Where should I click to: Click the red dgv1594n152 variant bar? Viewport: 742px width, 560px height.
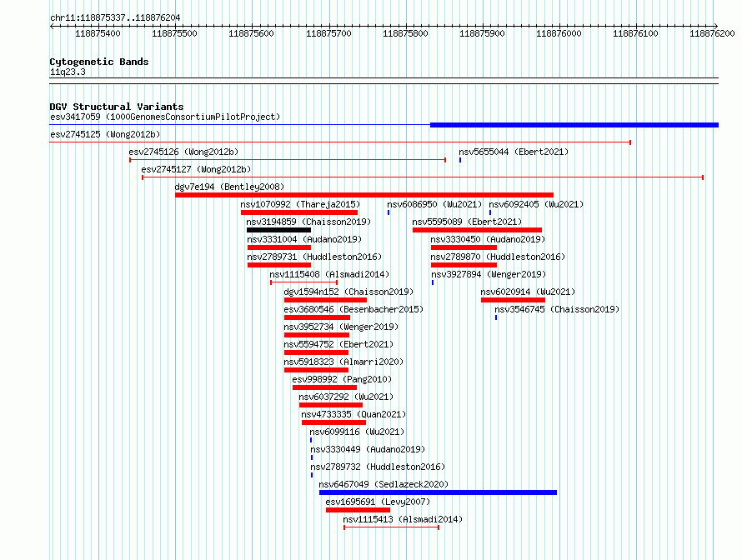326,300
